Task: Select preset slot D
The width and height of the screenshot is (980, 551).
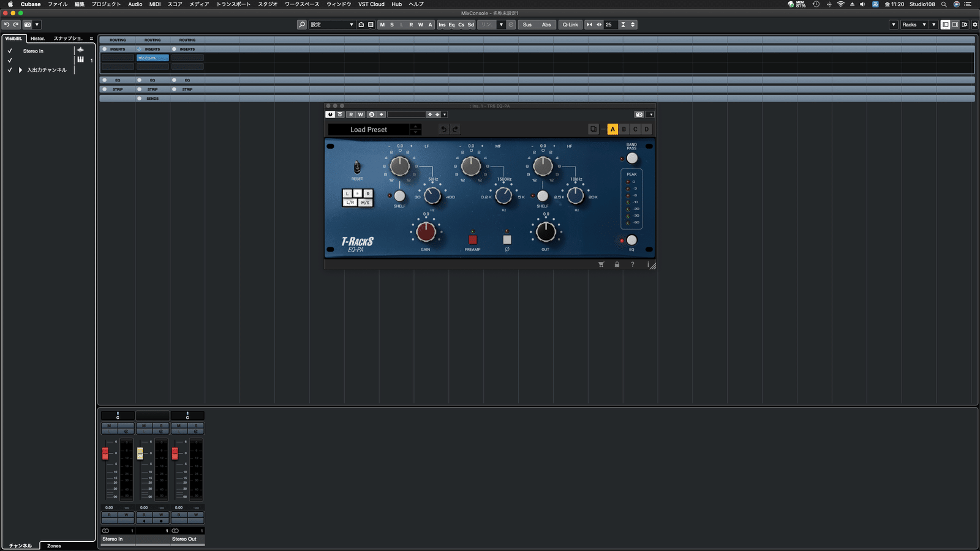Action: click(646, 129)
